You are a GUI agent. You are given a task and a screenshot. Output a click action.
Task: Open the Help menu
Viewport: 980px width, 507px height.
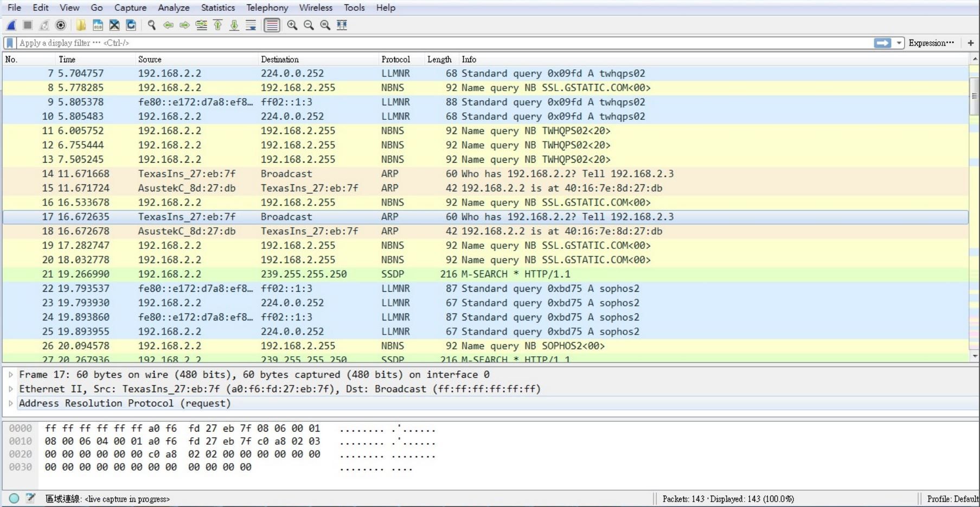coord(386,8)
